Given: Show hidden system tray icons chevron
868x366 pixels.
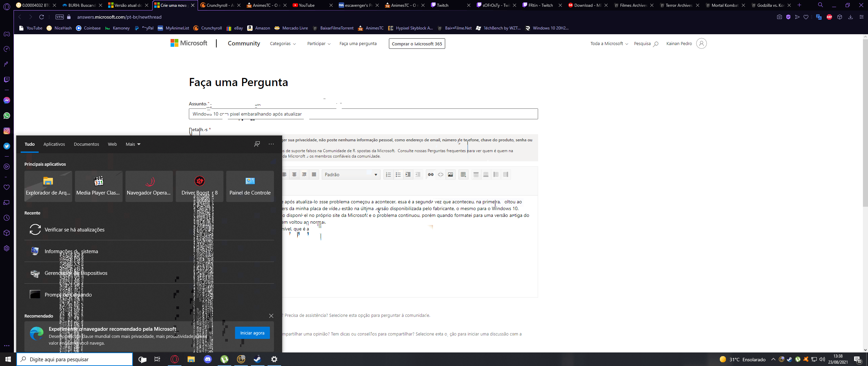Looking at the screenshot, I should pos(773,359).
